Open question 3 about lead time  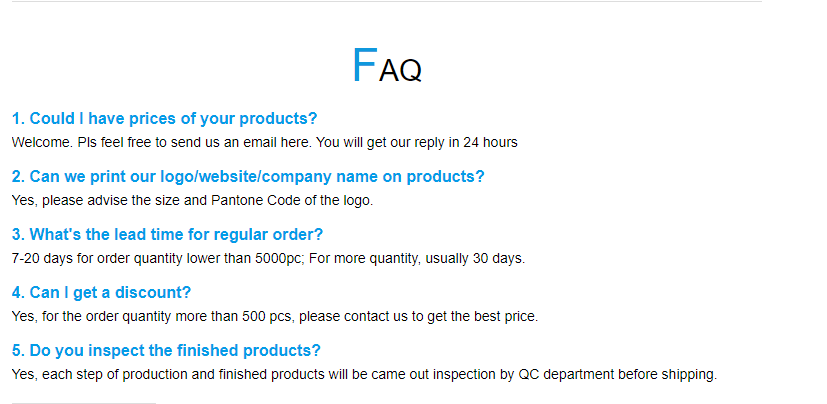click(167, 234)
